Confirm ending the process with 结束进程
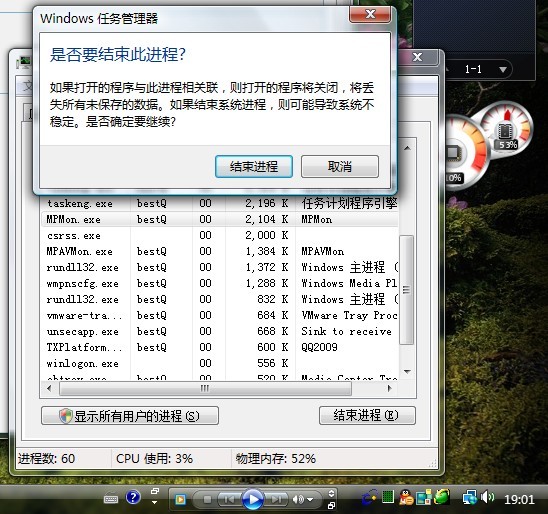Image resolution: width=548 pixels, height=514 pixels. [254, 167]
